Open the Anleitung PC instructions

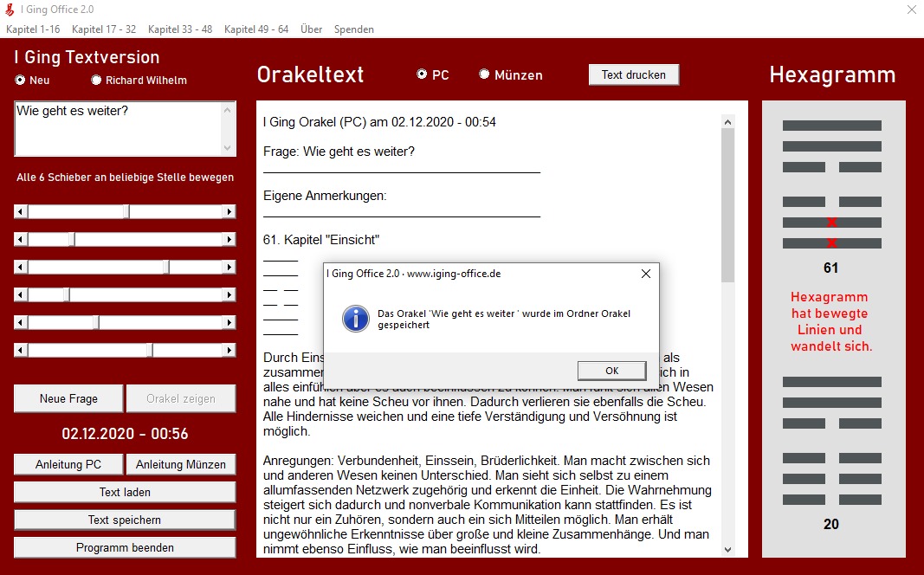pos(68,464)
